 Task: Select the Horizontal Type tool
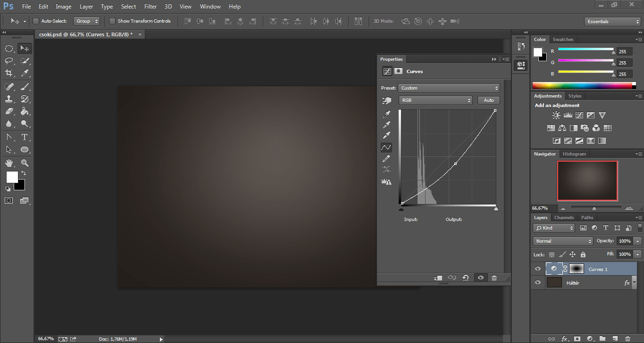point(25,137)
